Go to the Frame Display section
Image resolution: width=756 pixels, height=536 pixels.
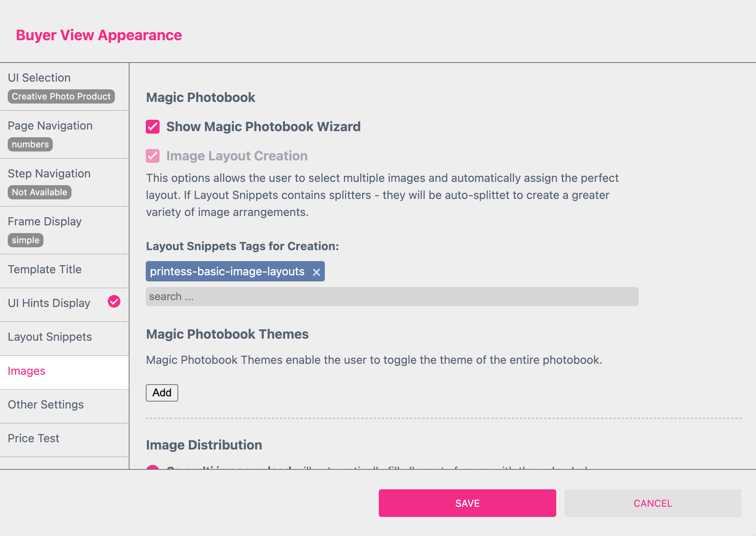65,231
